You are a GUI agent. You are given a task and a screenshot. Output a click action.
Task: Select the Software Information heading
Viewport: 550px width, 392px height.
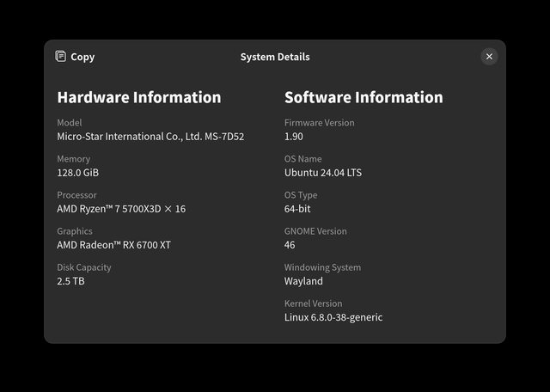pyautogui.click(x=364, y=97)
